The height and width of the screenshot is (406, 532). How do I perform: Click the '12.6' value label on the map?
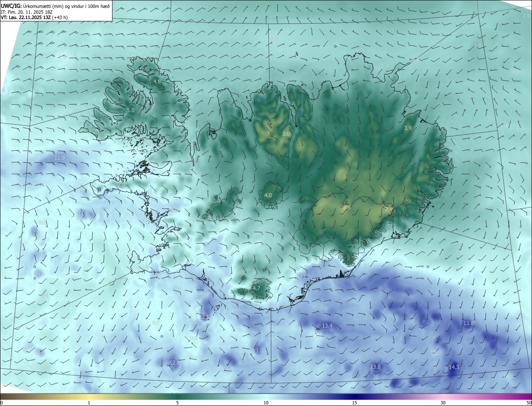[x=175, y=363]
